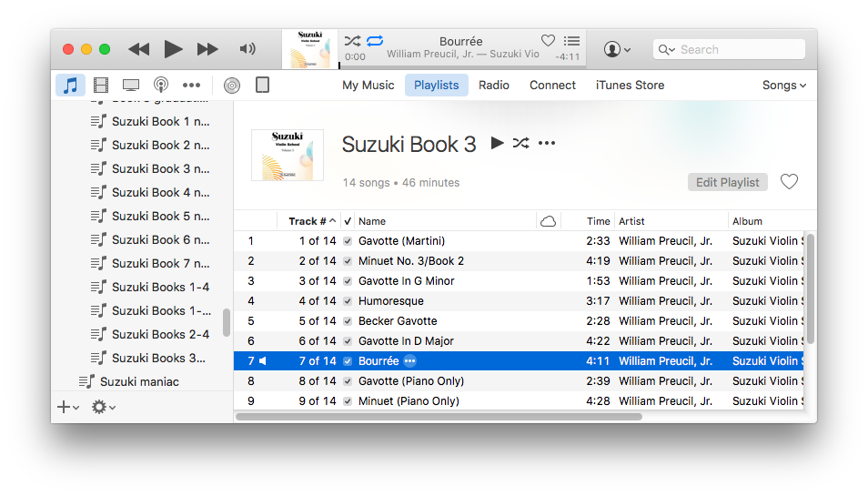Viewport: 868px width, 496px height.
Task: Click the CD disc icon
Action: (232, 86)
